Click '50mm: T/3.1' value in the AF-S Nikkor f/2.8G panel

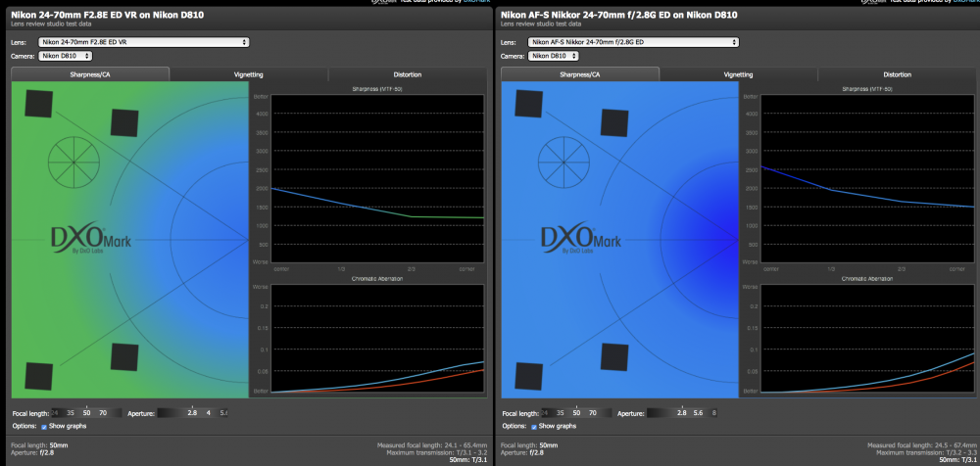click(x=958, y=460)
